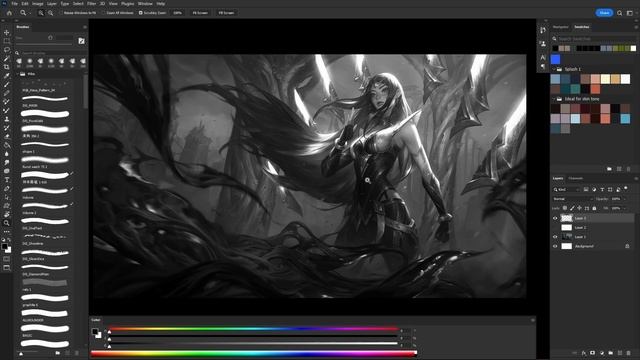Select the Horizontal Type tool
This screenshot has height=360, width=640.
(x=7, y=180)
